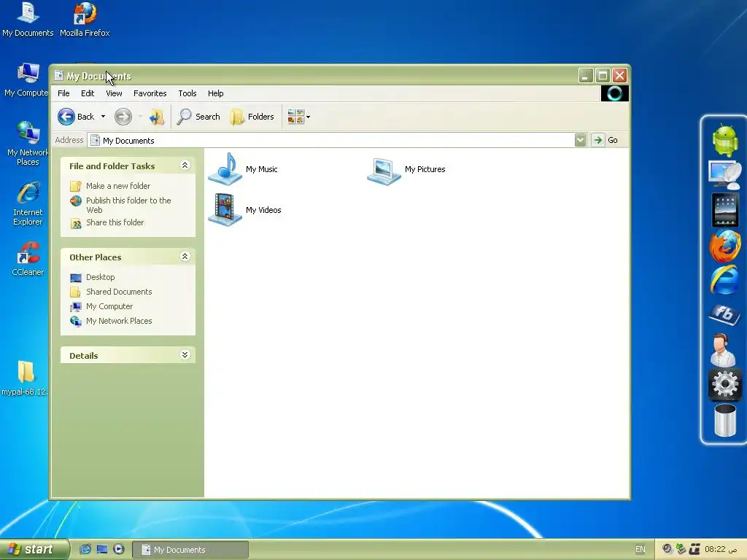The width and height of the screenshot is (747, 560).
Task: Open the Tools menu
Action: 187,93
